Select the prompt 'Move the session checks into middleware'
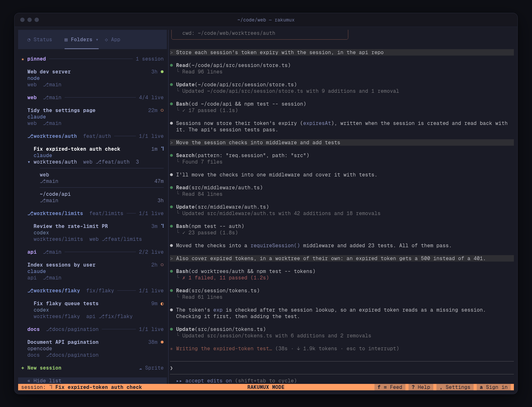Viewport: 532px width, 407px height. (x=342, y=142)
